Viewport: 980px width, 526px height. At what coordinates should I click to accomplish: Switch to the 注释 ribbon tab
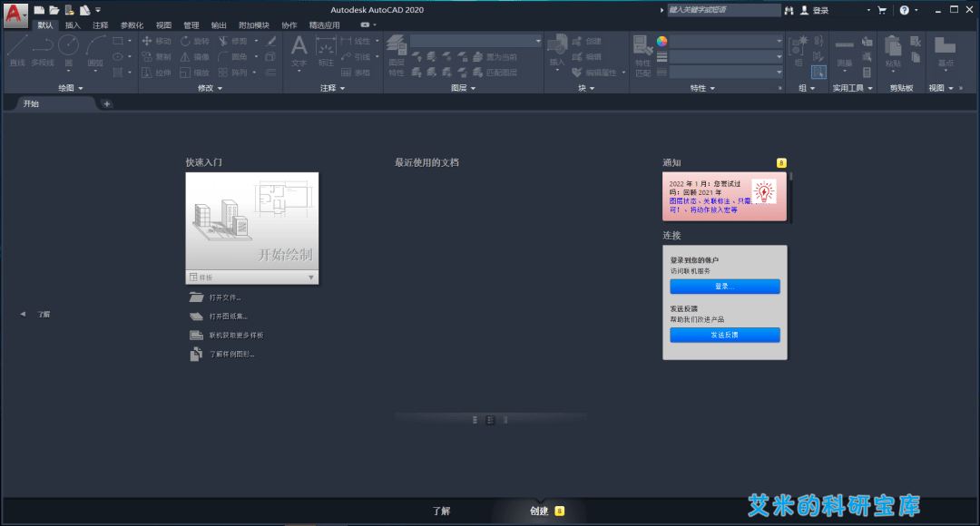(x=100, y=25)
